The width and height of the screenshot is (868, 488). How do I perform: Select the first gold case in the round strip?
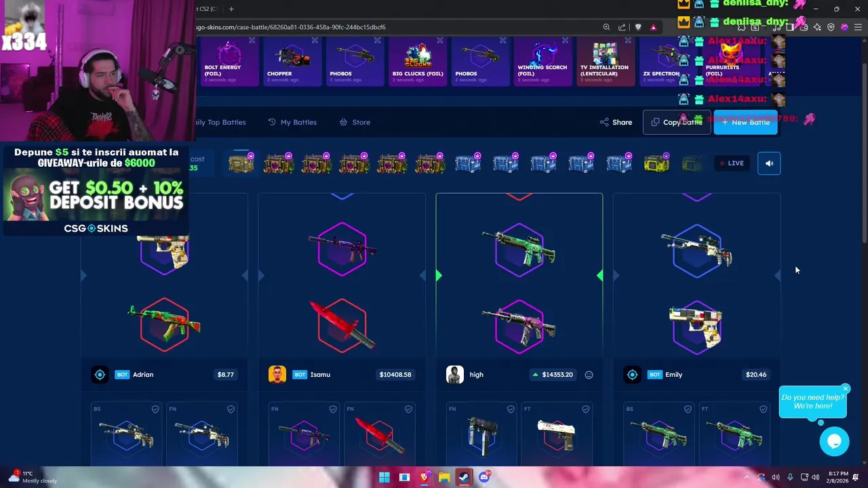pyautogui.click(x=241, y=163)
